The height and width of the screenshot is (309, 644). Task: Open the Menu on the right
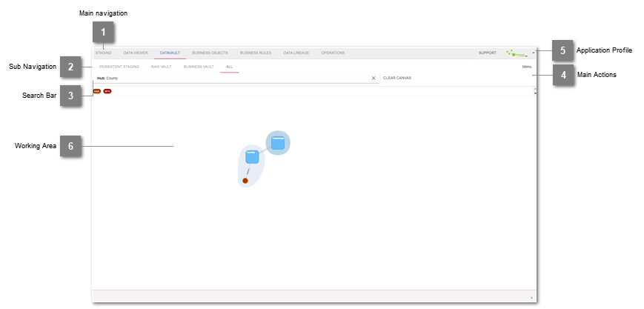(x=526, y=67)
